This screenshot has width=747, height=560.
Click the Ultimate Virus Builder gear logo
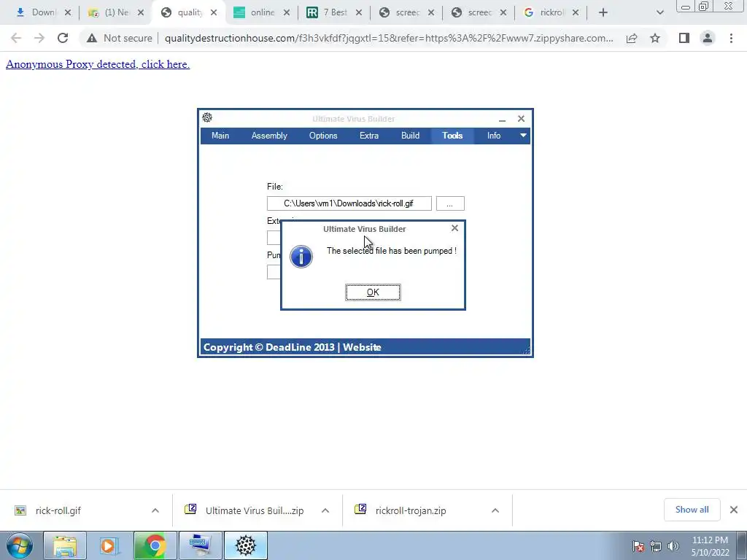point(207,117)
